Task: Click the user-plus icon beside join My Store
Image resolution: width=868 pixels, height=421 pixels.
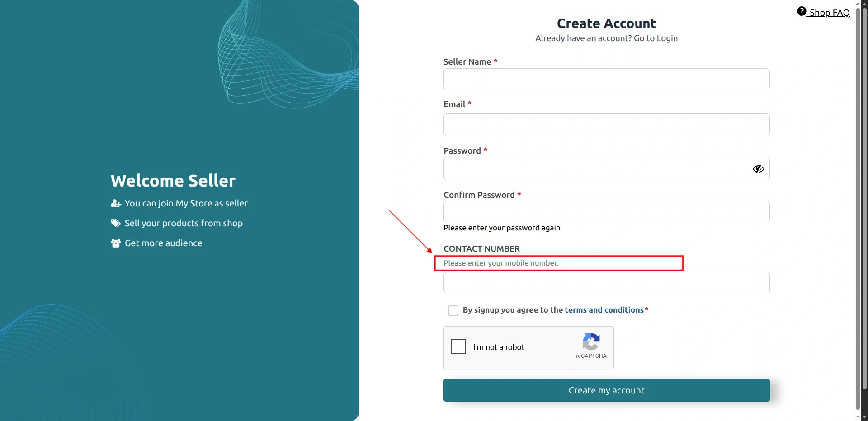Action: [116, 204]
